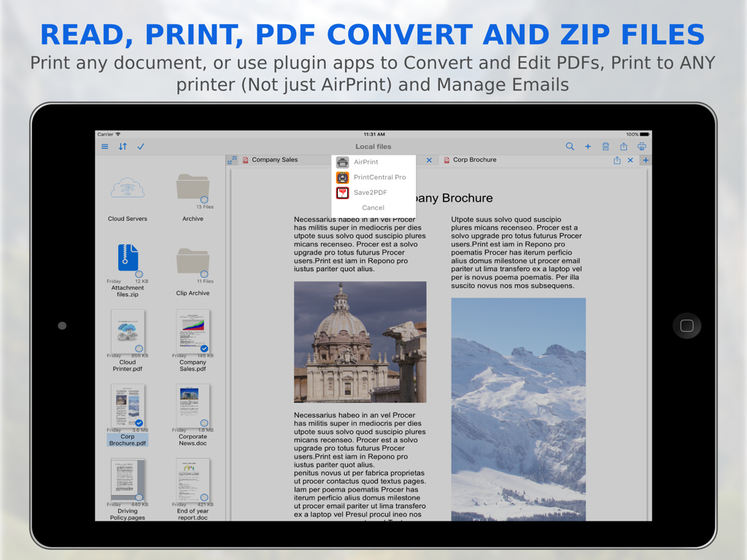This screenshot has width=747, height=560.
Task: Open the Clip Archive folder
Action: tap(192, 262)
